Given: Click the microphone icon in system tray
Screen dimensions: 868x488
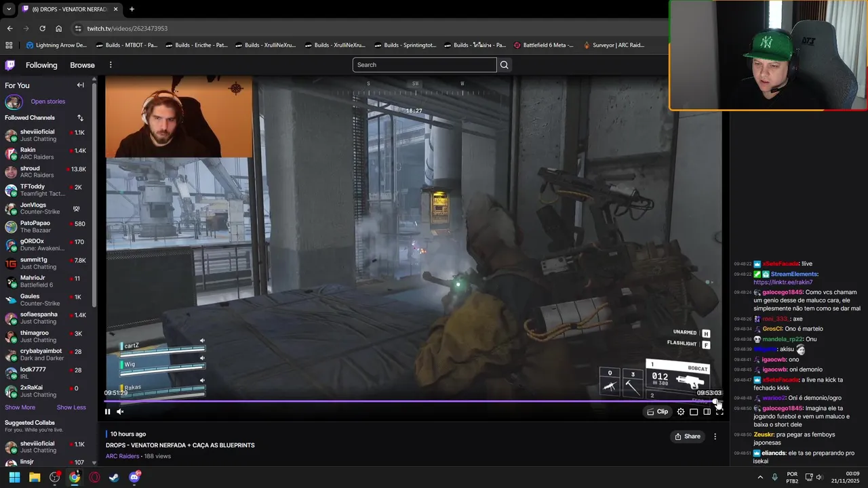Looking at the screenshot, I should pos(775,477).
